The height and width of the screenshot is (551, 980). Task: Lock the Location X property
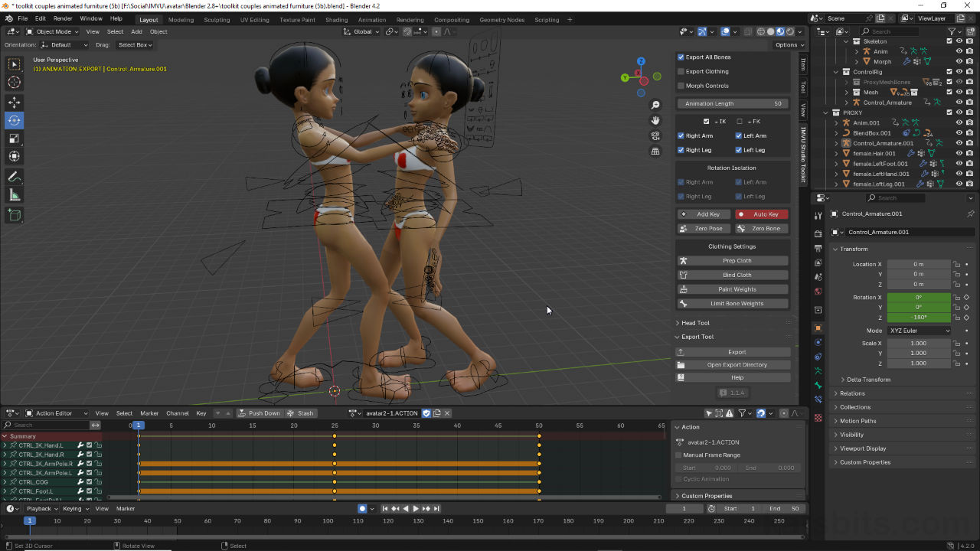(x=956, y=264)
